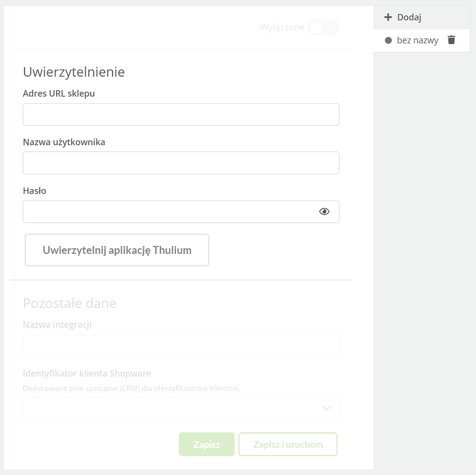Focus the 'Nazwa integracji' input field
The width and height of the screenshot is (476, 475).
(x=181, y=346)
